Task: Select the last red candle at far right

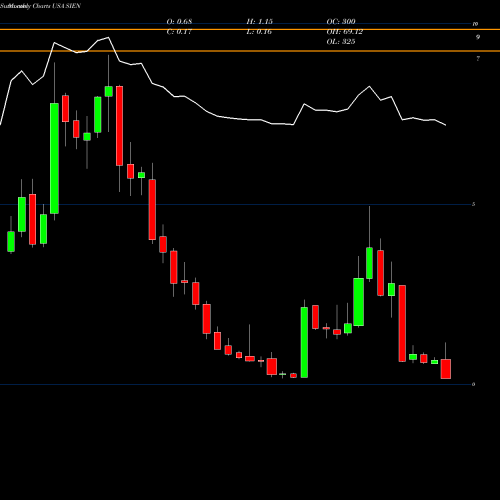Action: coord(446,369)
